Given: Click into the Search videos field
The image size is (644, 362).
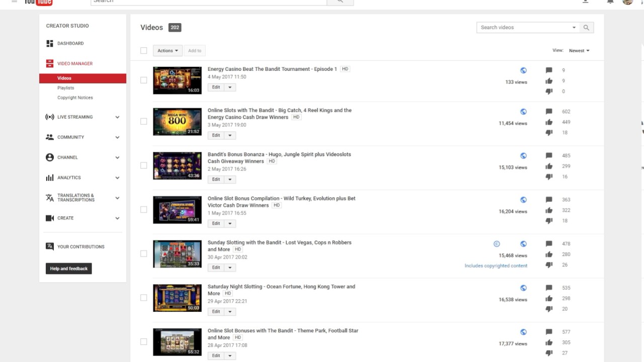Looking at the screenshot, I should point(524,28).
